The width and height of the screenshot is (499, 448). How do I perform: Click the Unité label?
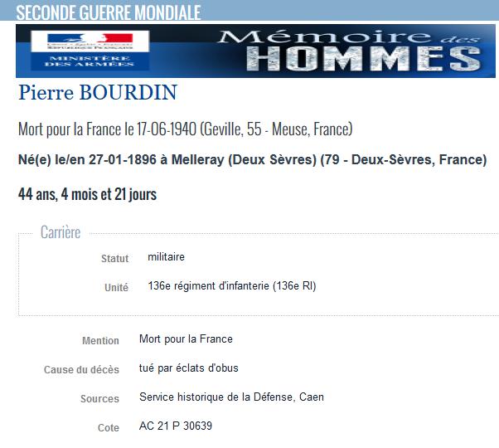click(x=117, y=288)
